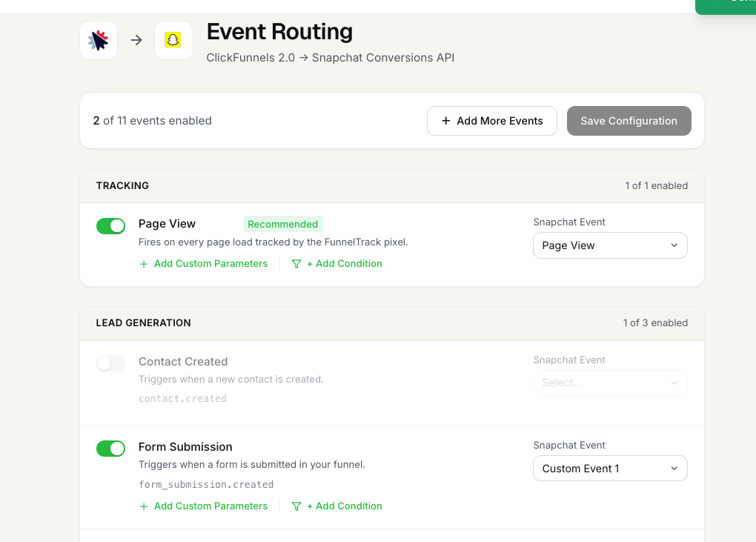Click 'Triggers when a form is submitted' description
Viewport: 756px width, 542px height.
252,465
